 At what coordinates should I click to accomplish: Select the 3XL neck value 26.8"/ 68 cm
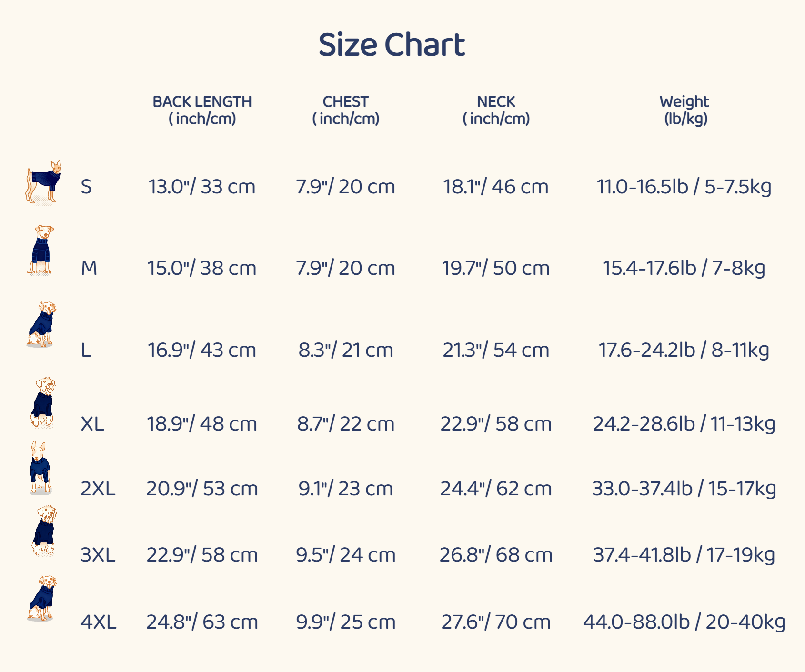(x=496, y=555)
